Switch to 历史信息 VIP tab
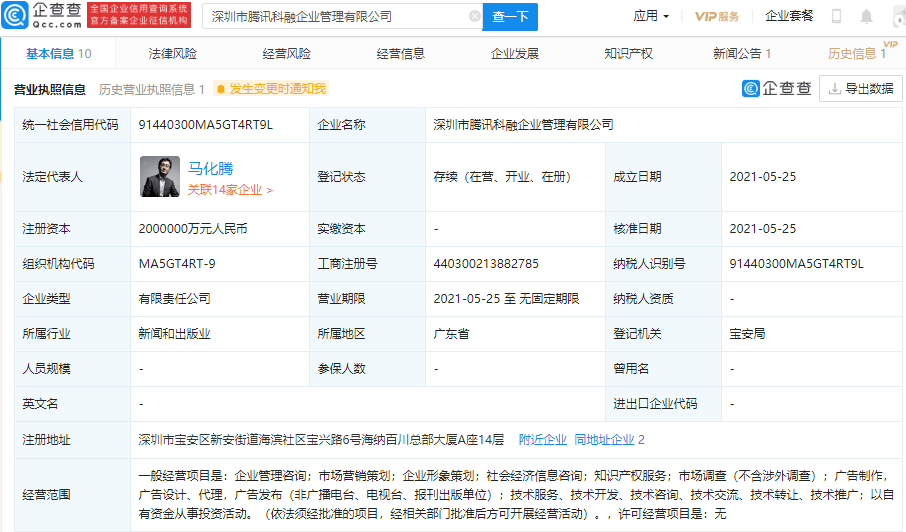This screenshot has height=532, width=906. [857, 54]
